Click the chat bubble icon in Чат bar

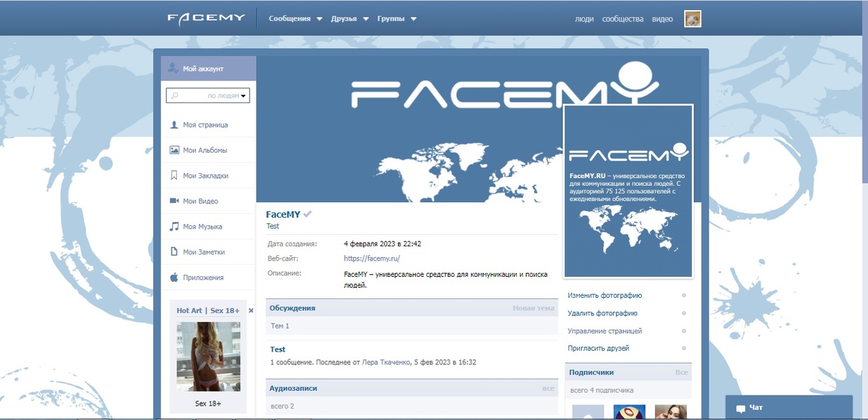coord(740,408)
